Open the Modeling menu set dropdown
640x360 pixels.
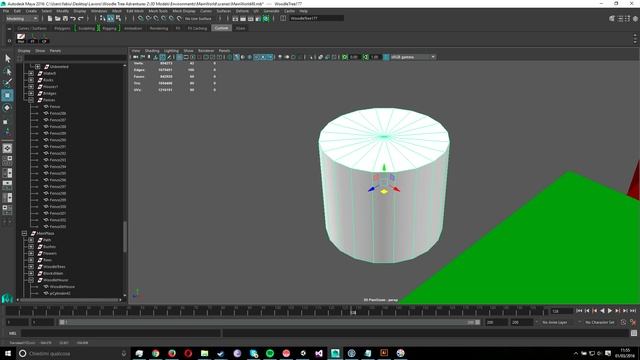click(22, 18)
